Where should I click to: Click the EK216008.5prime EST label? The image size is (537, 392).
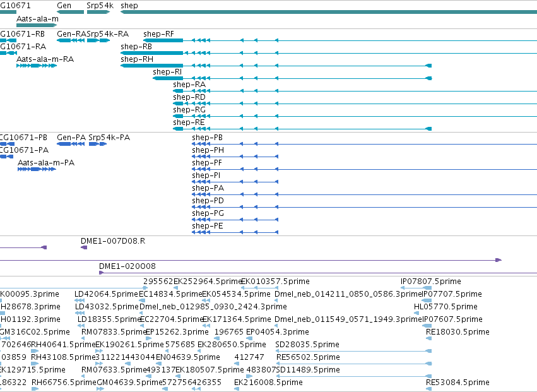[x=268, y=383]
